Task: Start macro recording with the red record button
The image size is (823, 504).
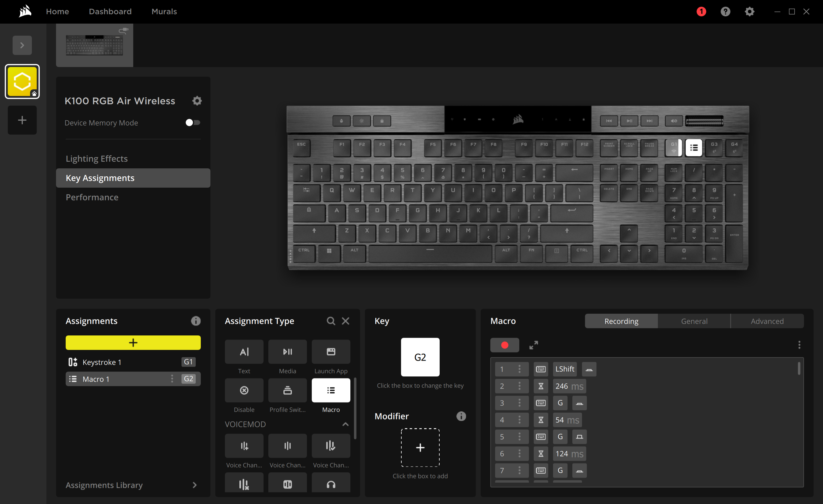Action: pyautogui.click(x=504, y=345)
